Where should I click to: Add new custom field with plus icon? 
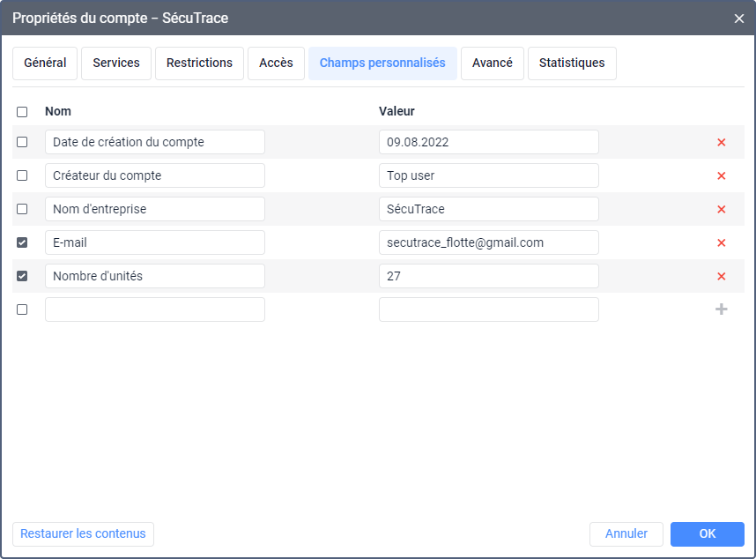coord(721,309)
